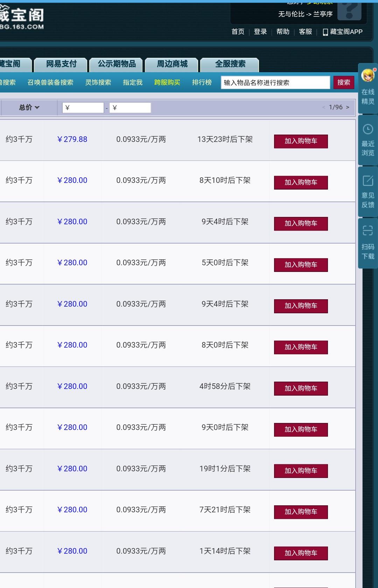Click the 意见反馈 feedback edit icon
This screenshot has width=378, height=588.
[x=368, y=181]
